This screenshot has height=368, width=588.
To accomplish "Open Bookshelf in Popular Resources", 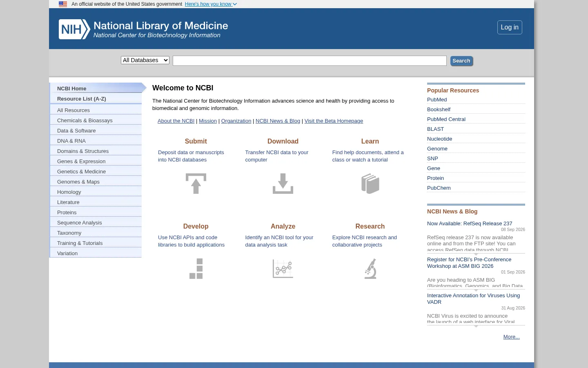I will (x=439, y=109).
